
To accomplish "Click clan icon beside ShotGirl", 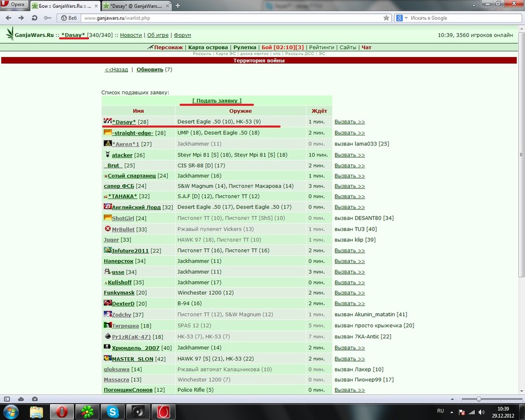I will pyautogui.click(x=107, y=218).
